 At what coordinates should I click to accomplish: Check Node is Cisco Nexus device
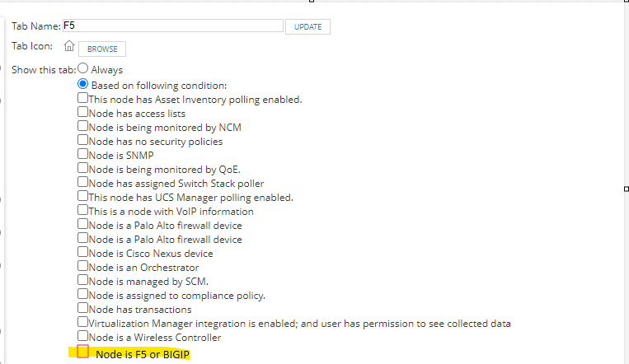point(82,252)
